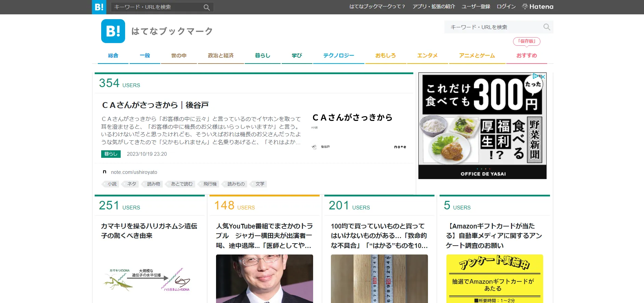
Task: Select the エンタメ category tab
Action: (427, 55)
